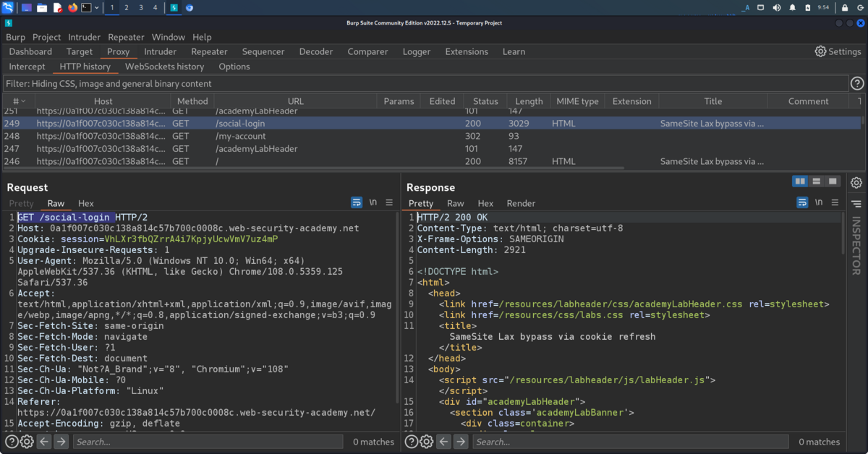Switch to the Target tab
868x454 pixels.
click(x=80, y=51)
